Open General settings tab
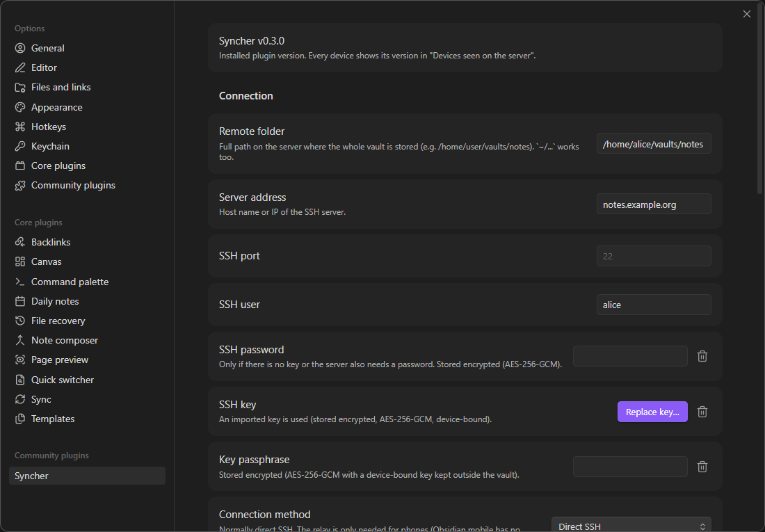Screen dimensions: 765x532 point(88,48)
